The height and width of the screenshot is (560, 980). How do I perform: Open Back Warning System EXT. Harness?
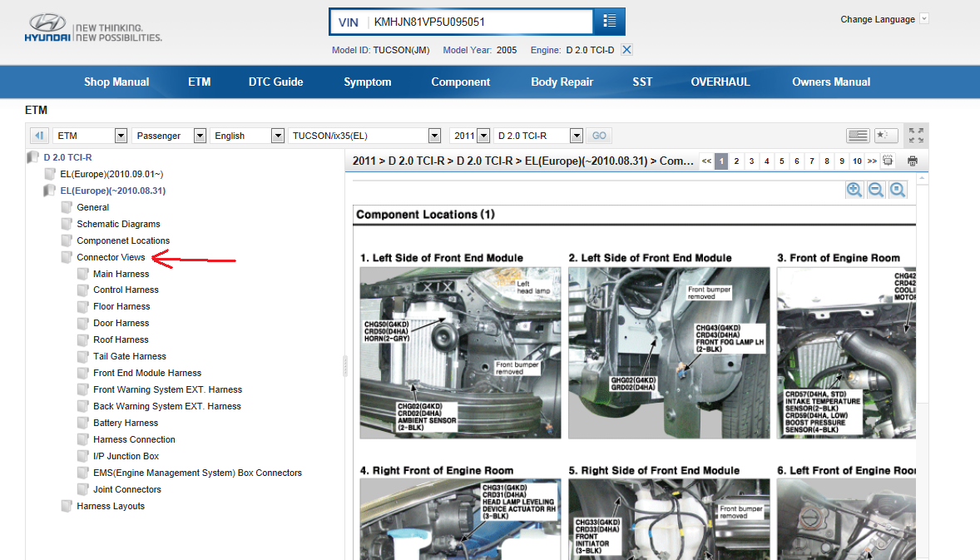pos(167,406)
